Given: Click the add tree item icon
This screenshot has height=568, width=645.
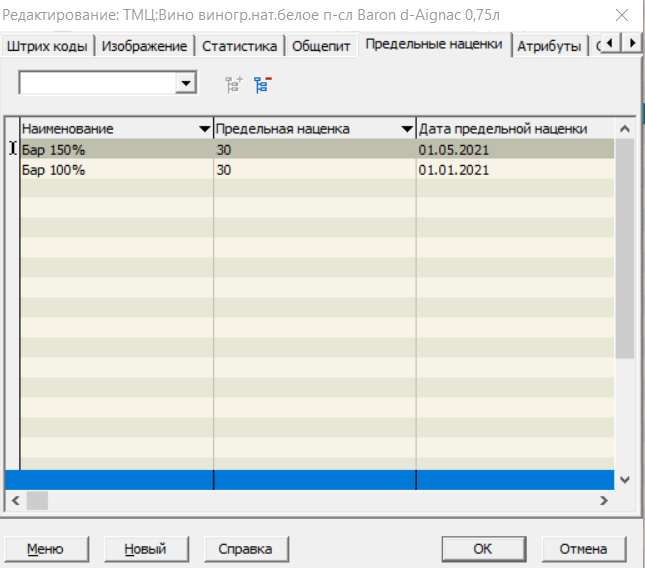Looking at the screenshot, I should (234, 85).
